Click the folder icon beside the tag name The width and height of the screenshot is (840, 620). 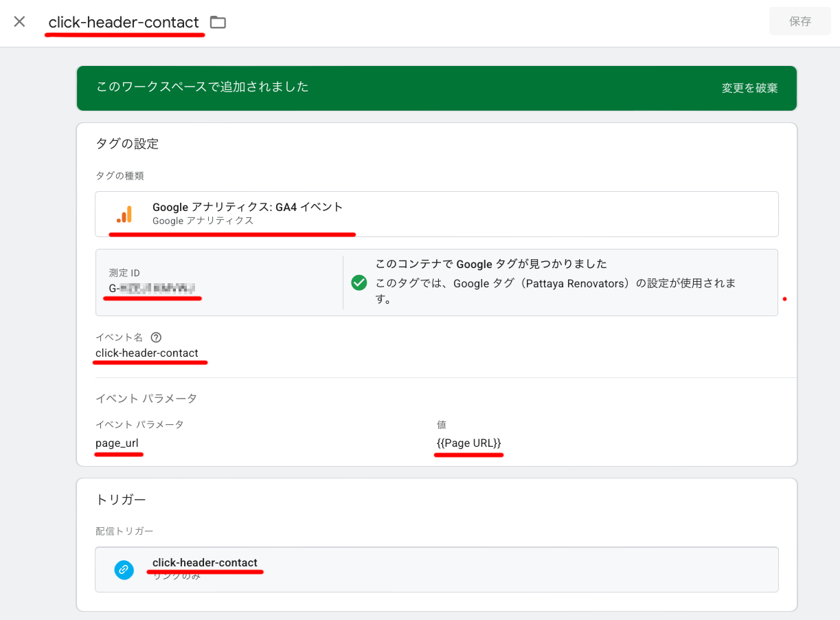pyautogui.click(x=218, y=23)
